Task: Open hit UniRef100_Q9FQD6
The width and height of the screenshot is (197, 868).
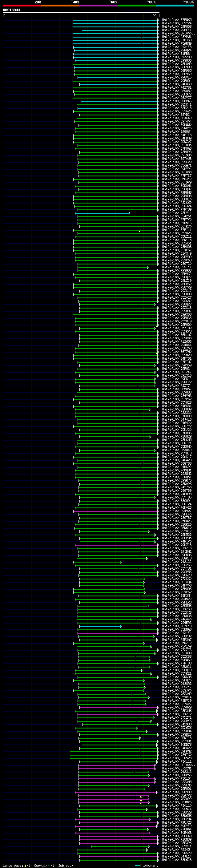Action: pos(177,26)
